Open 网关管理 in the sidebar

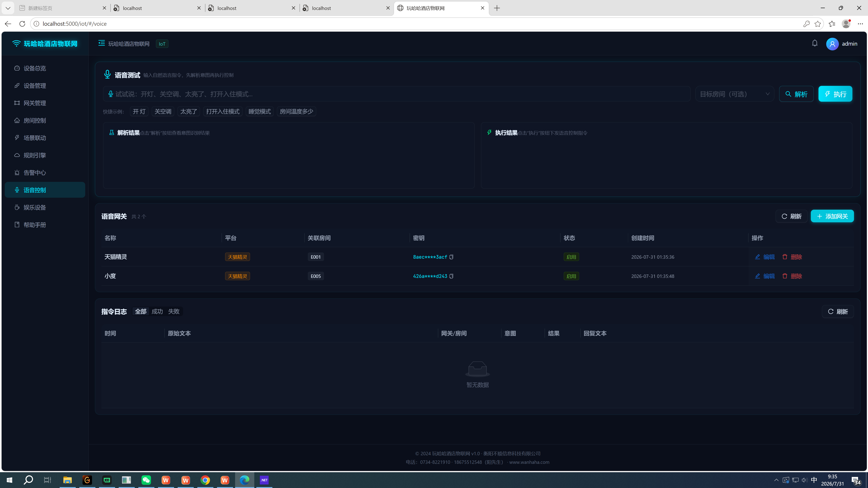(x=45, y=103)
